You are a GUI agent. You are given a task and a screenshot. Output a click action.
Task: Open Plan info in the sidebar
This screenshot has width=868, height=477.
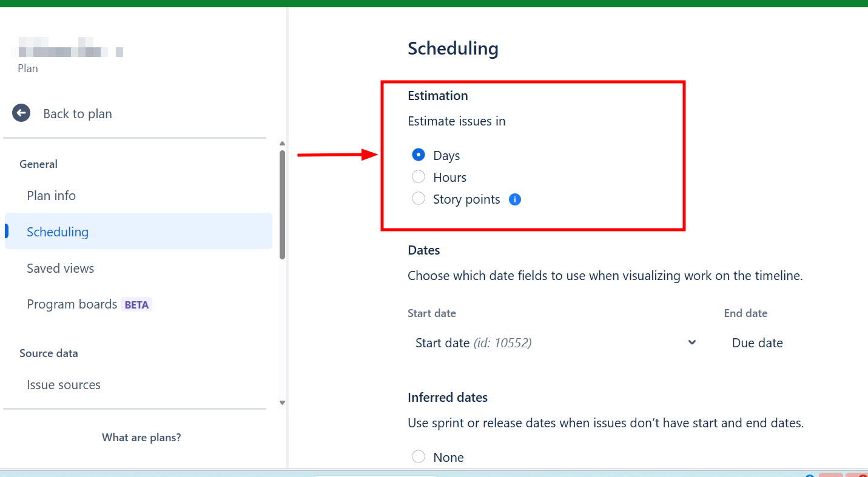click(52, 196)
